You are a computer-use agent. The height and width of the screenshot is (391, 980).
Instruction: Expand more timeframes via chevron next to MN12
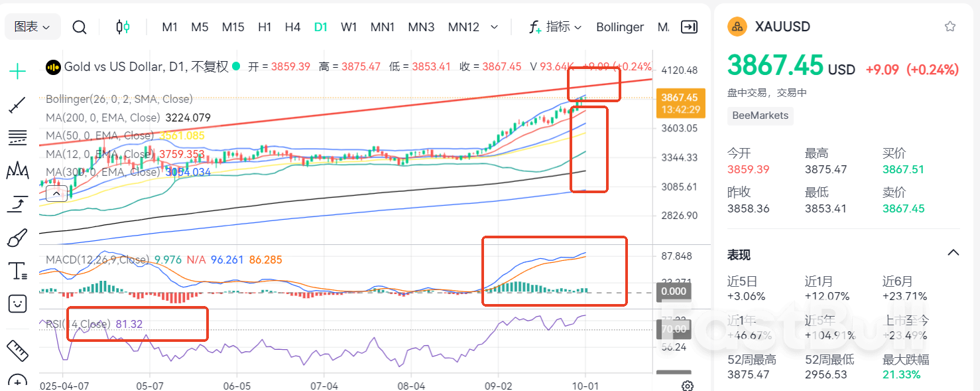(494, 27)
